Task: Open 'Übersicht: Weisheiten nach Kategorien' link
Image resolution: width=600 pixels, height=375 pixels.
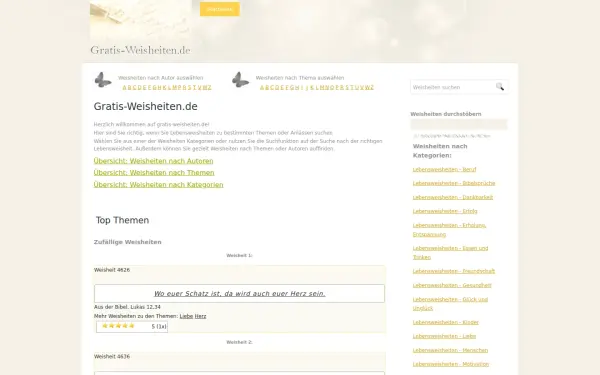Action: point(158,185)
